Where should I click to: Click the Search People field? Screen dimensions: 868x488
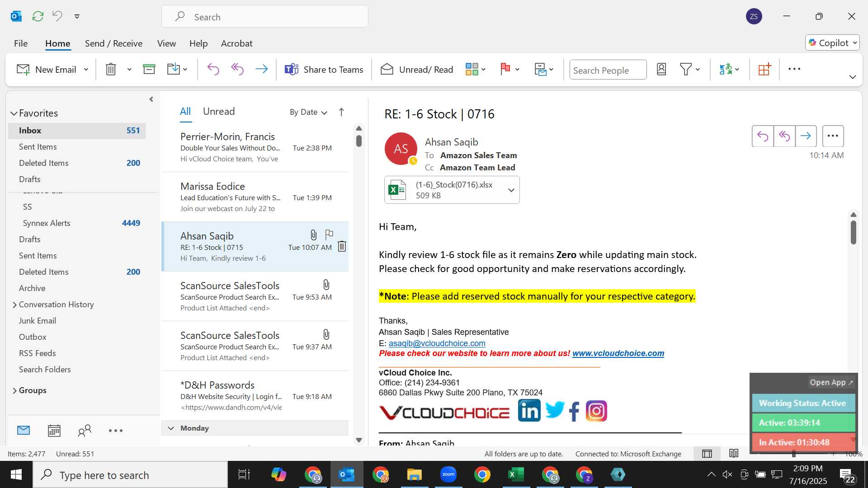coord(608,70)
